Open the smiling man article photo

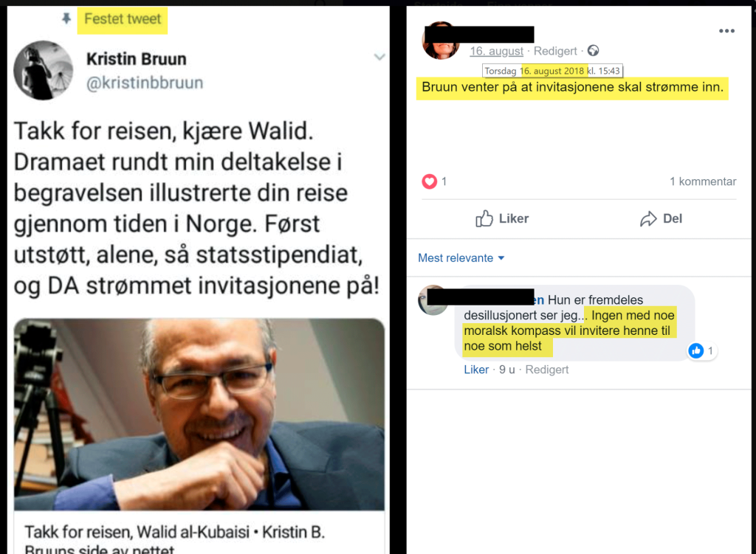pyautogui.click(x=199, y=415)
